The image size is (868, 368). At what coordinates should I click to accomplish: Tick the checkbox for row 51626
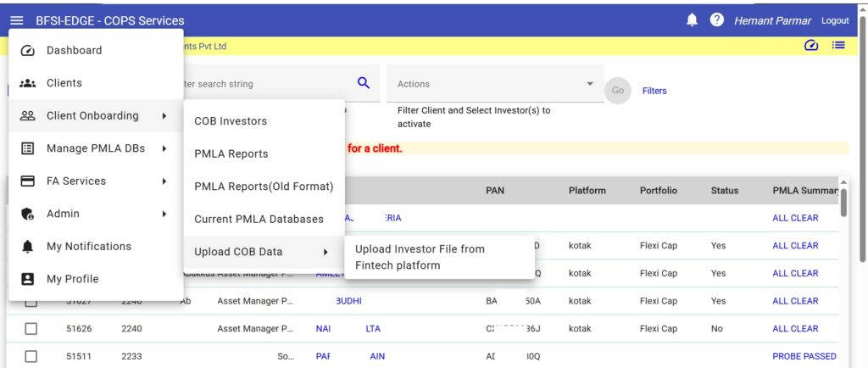(x=31, y=329)
